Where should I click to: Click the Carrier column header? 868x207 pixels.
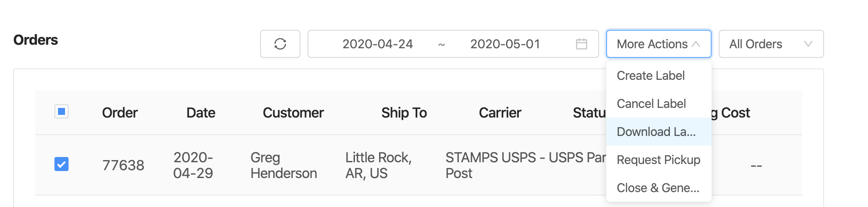(x=500, y=113)
